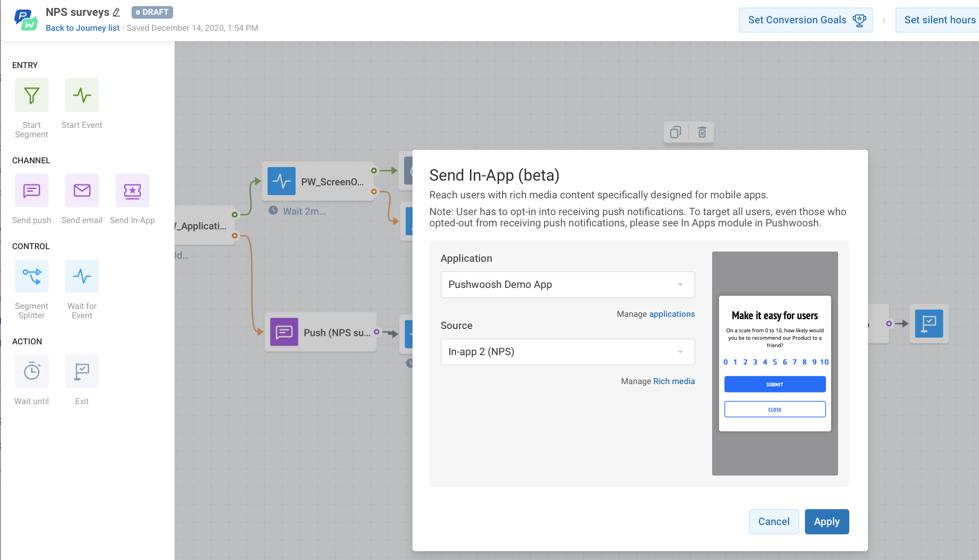The width and height of the screenshot is (979, 560).
Task: Click the Set Conversion Goals button
Action: coord(806,20)
